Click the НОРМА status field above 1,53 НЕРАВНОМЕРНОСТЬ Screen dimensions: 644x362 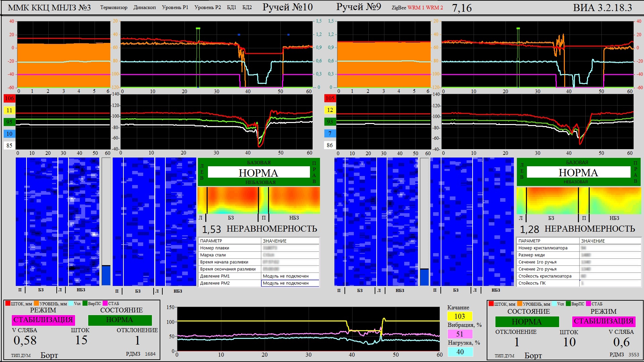(x=259, y=173)
